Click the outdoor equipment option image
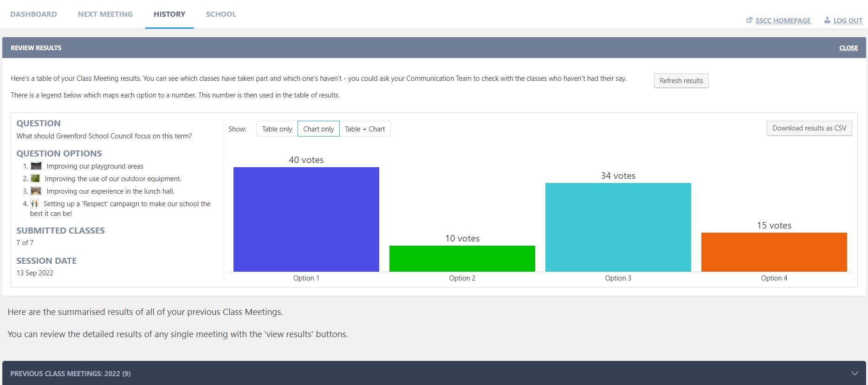 pos(35,178)
